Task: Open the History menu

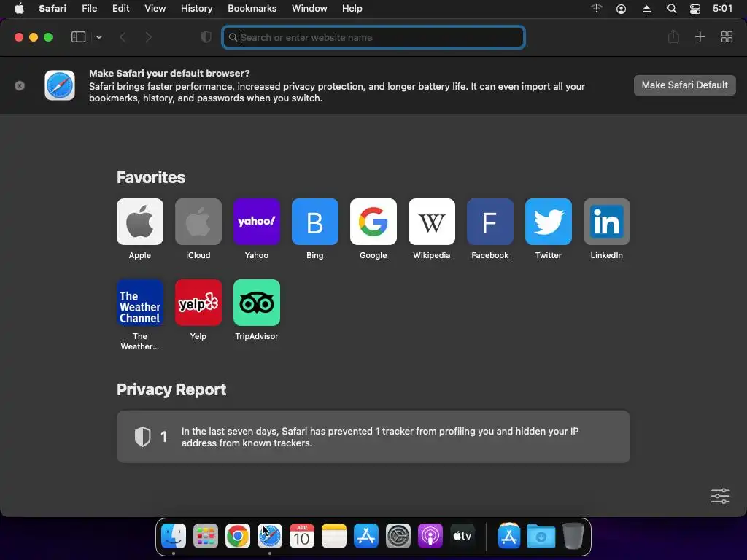Action: (196, 9)
